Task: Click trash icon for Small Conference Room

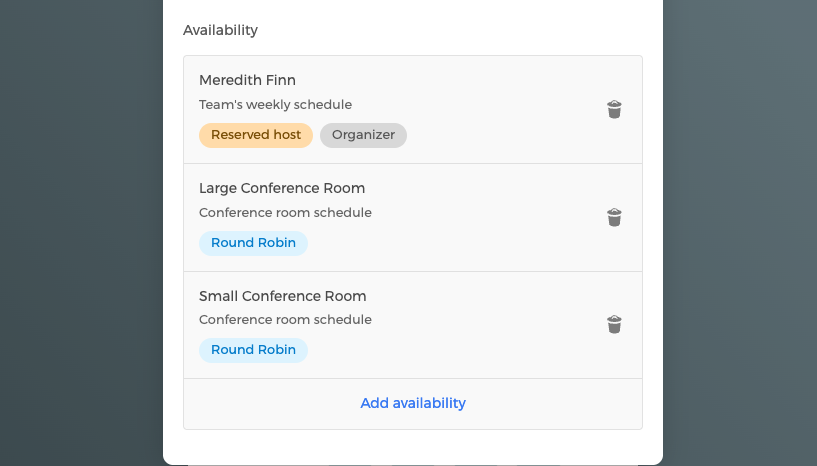Action: pos(614,324)
